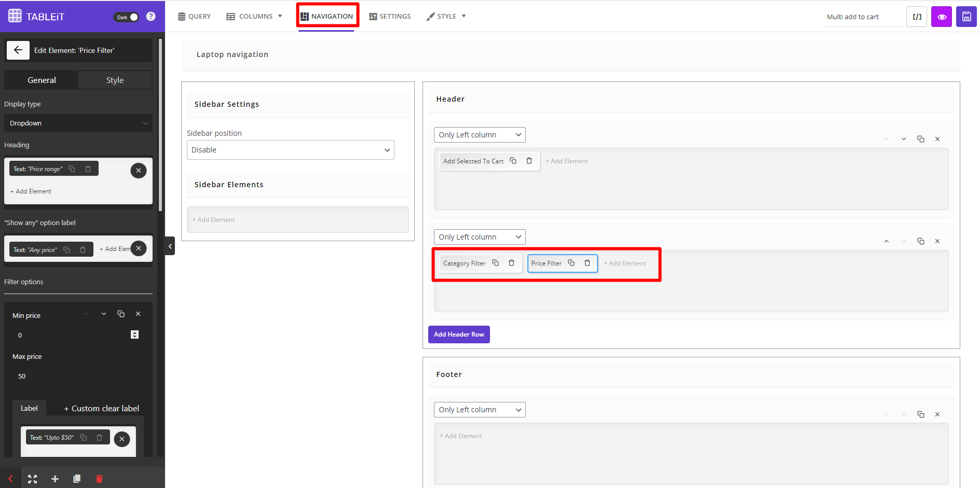Edit the table name Multi add to cart
980x488 pixels.
863,17
